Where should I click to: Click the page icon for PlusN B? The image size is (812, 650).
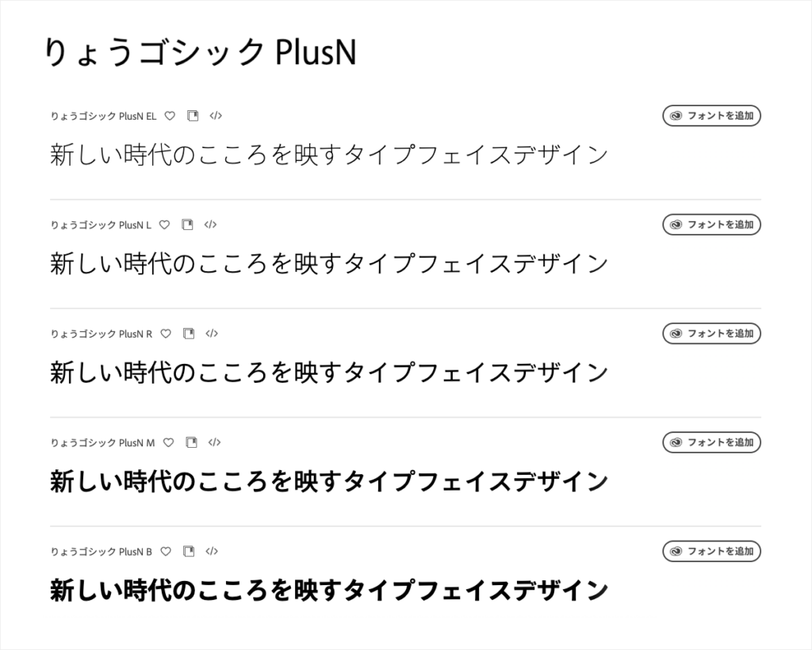pyautogui.click(x=188, y=551)
